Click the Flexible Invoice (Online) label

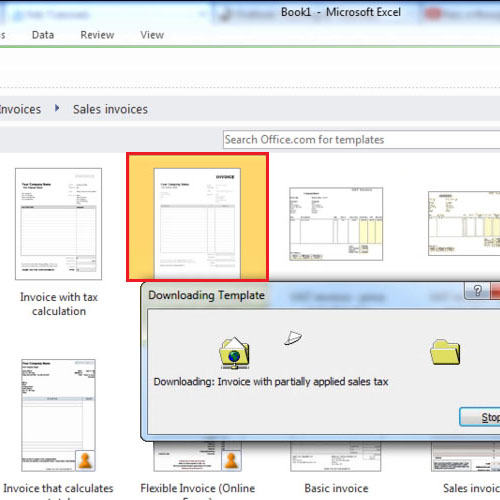click(198, 488)
